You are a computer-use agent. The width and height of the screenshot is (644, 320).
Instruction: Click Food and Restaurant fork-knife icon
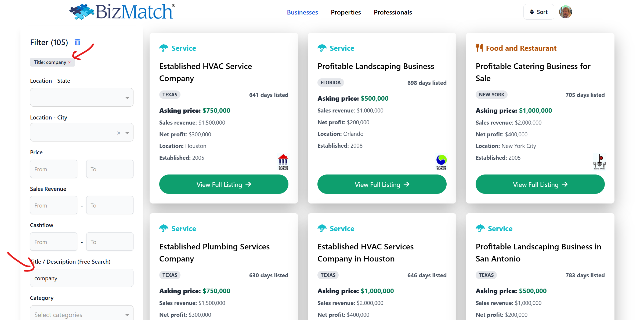[x=479, y=48]
